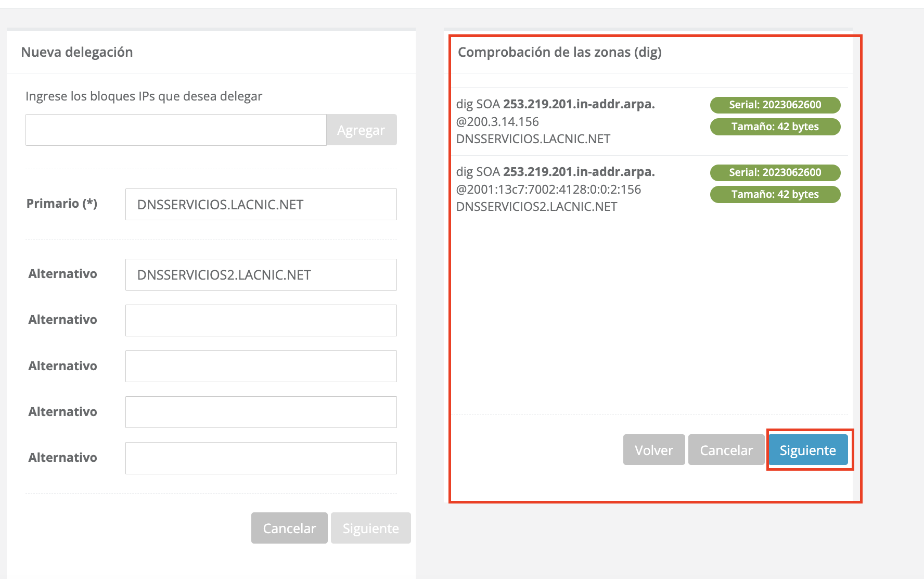This screenshot has width=924, height=579.
Task: Focus the Primario DNS server field
Action: pyautogui.click(x=261, y=205)
